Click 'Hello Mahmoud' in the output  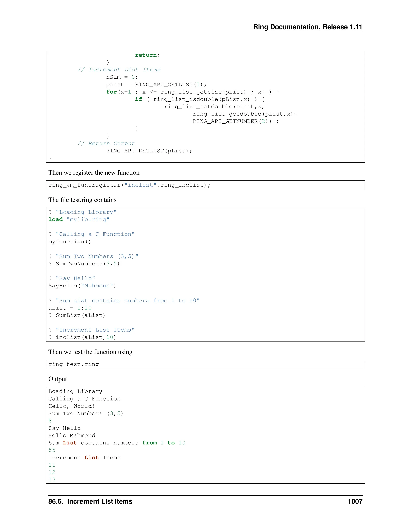tap(72, 436)
